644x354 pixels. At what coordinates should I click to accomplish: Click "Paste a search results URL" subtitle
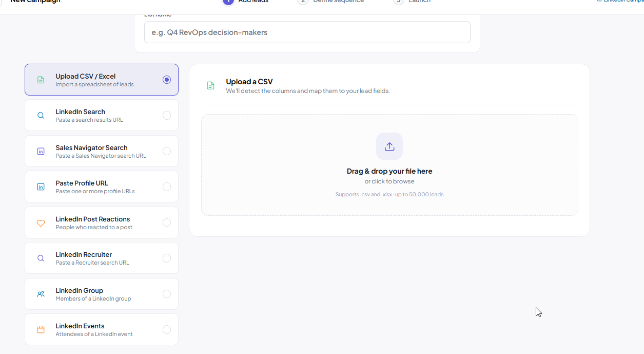pos(89,120)
